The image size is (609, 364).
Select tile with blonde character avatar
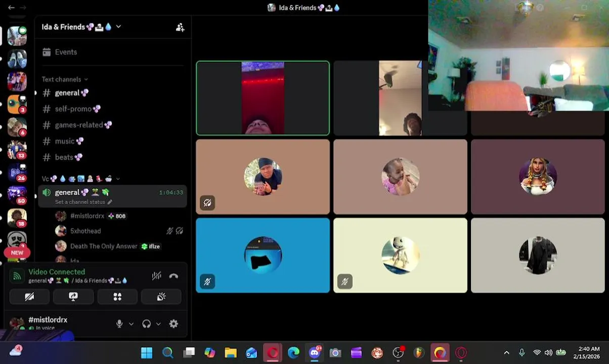(538, 177)
